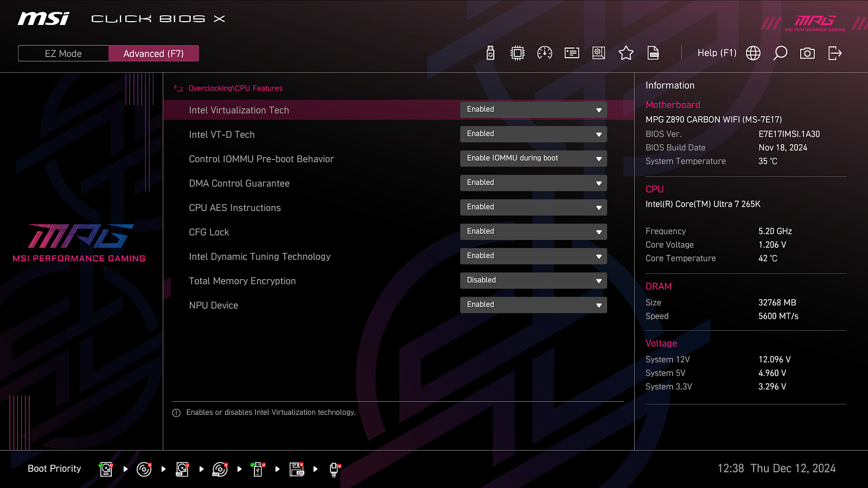The width and height of the screenshot is (868, 488).
Task: Select Intel Virtualization Tech row label
Action: 239,110
